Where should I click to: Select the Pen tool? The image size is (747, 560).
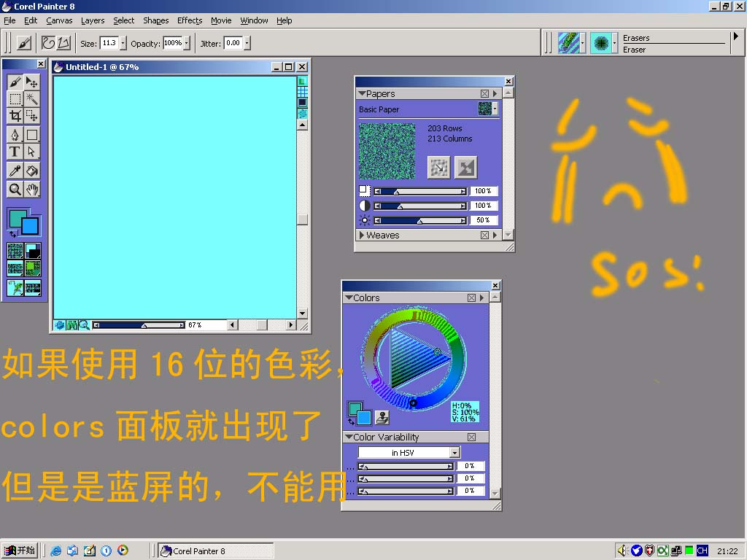[x=15, y=135]
